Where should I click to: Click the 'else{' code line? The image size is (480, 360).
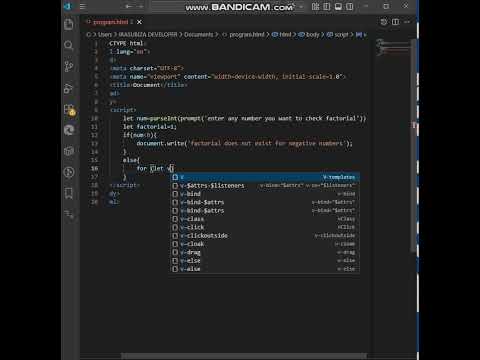(x=131, y=160)
